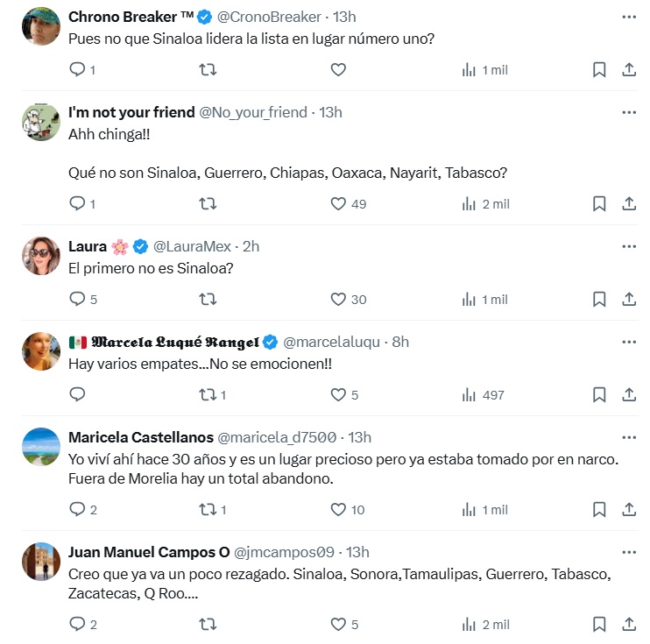This screenshot has height=644, width=650.
Task: Like Chrono Breaker's tweet
Action: (x=338, y=70)
